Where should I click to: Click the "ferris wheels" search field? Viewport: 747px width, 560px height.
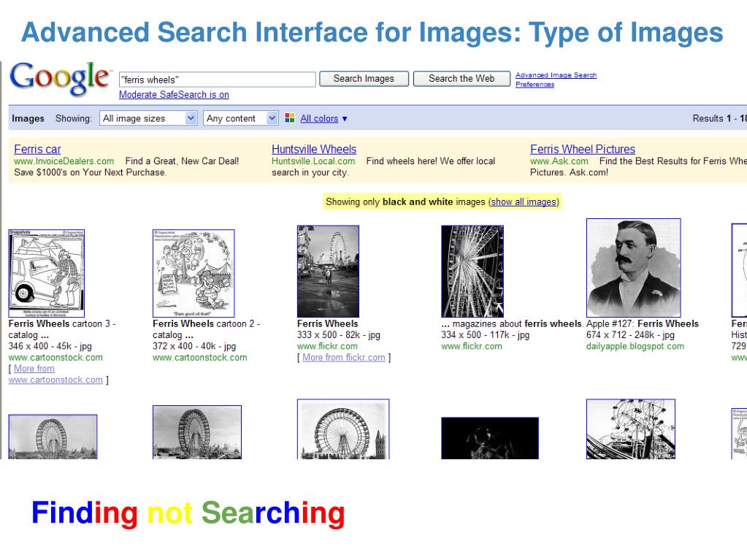click(218, 80)
